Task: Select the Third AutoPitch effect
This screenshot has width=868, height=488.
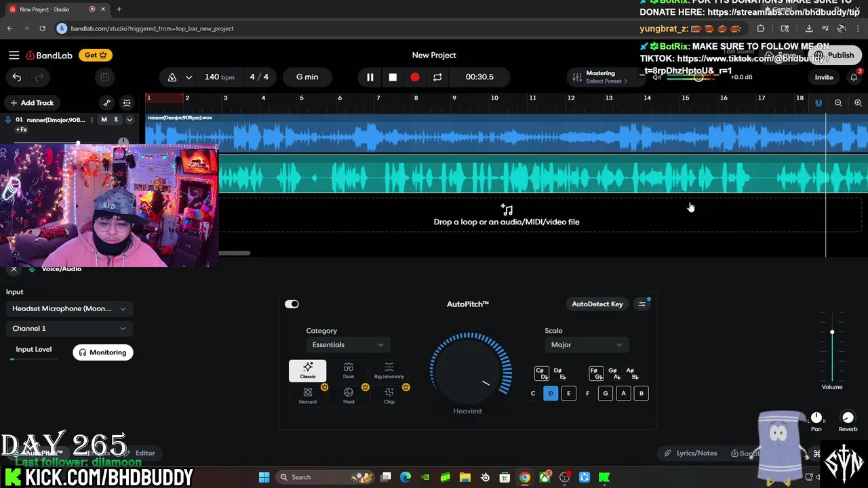Action: 349,396
